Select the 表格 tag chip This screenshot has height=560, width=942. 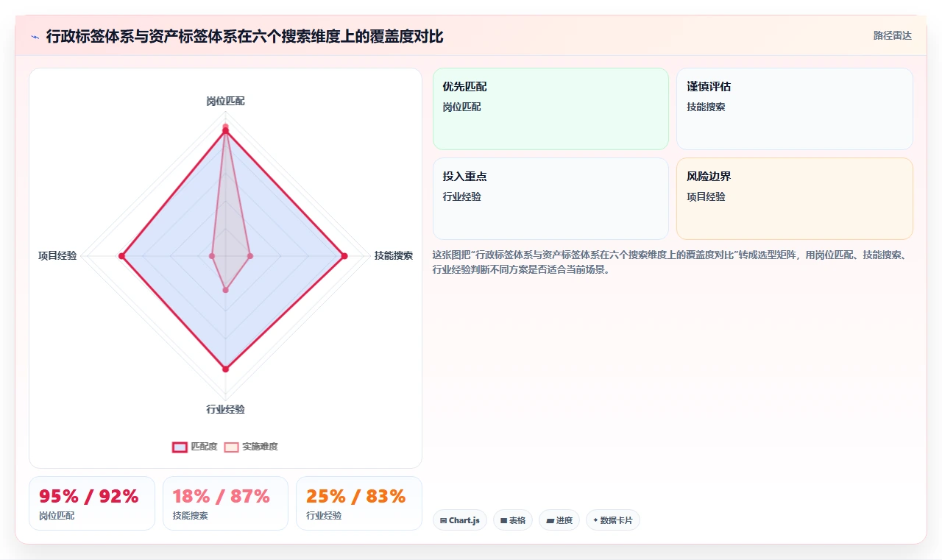[513, 520]
